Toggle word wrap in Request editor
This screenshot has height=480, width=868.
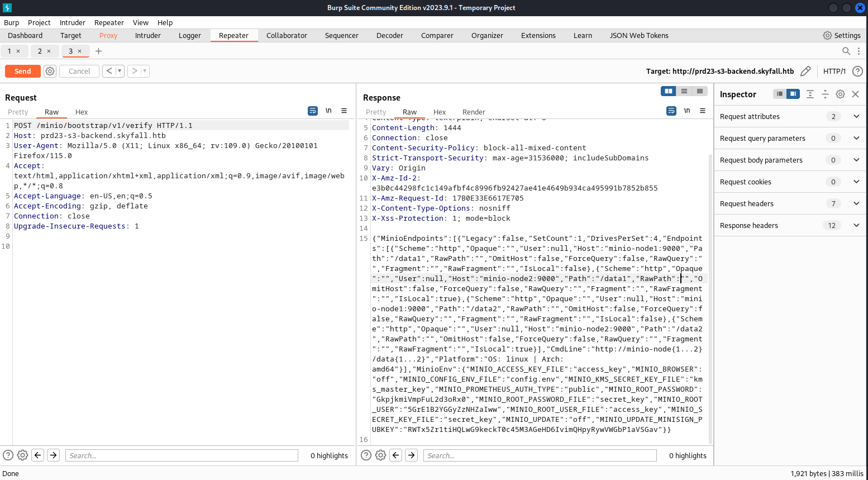click(313, 111)
